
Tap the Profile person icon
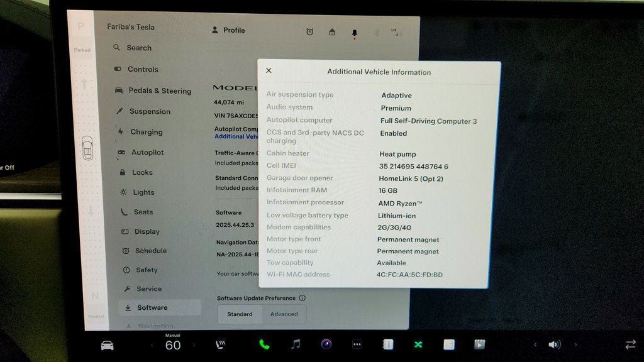(215, 30)
